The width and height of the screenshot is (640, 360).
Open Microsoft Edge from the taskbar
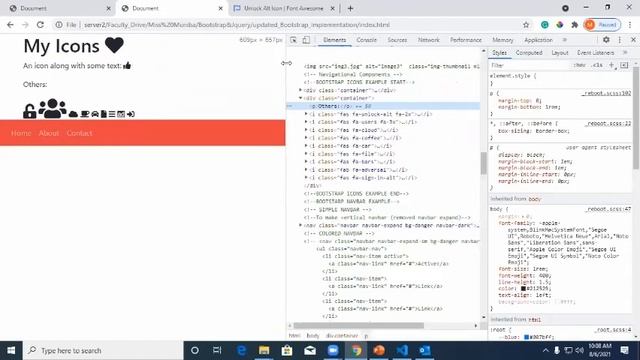pos(241,350)
